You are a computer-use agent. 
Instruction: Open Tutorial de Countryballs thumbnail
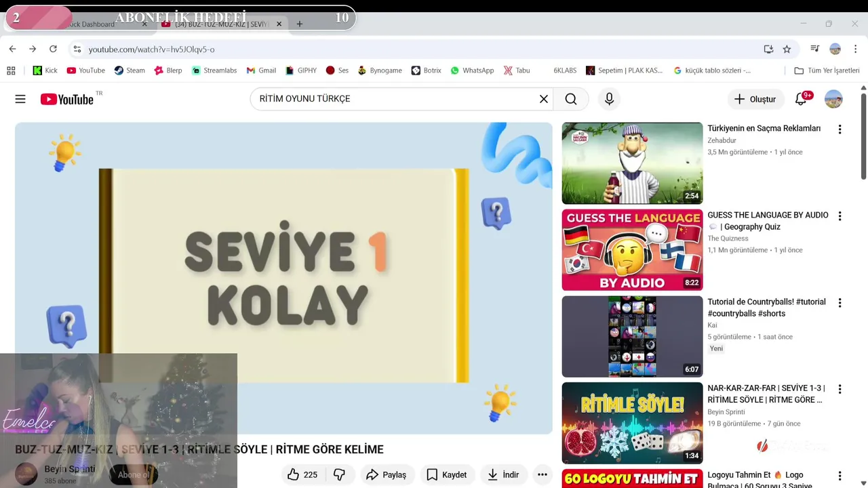tap(632, 336)
